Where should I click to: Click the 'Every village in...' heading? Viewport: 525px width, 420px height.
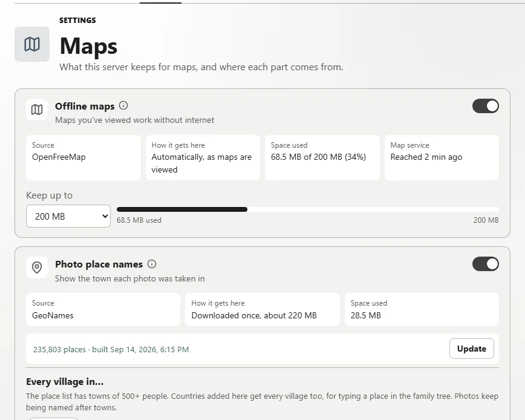coord(65,382)
